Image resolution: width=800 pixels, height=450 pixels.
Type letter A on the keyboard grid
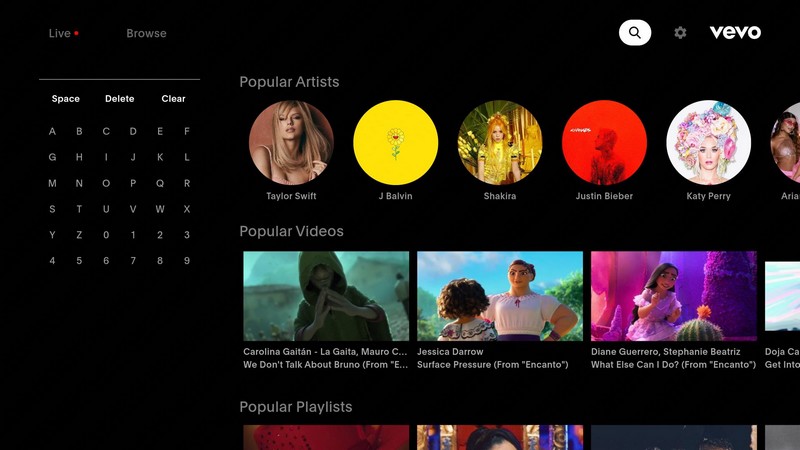[52, 131]
